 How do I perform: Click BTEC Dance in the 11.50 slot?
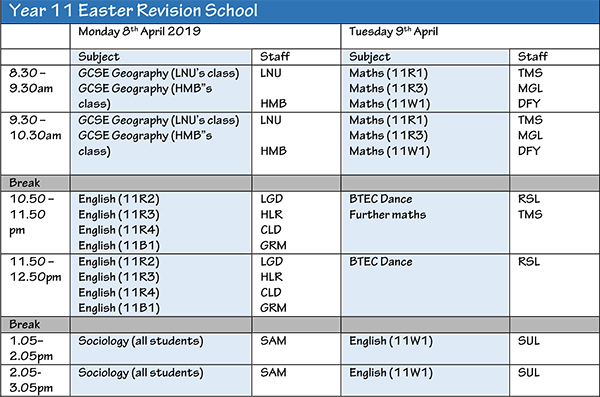(x=381, y=262)
